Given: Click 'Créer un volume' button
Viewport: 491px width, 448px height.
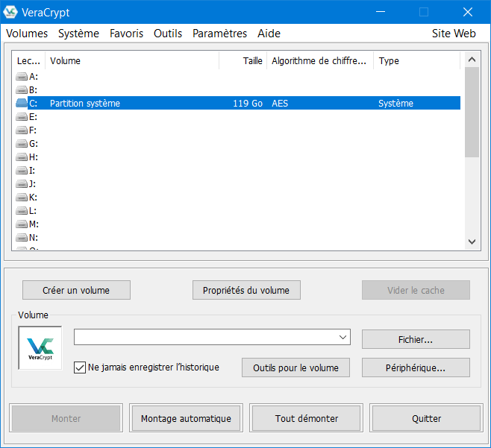Looking at the screenshot, I should pyautogui.click(x=76, y=290).
